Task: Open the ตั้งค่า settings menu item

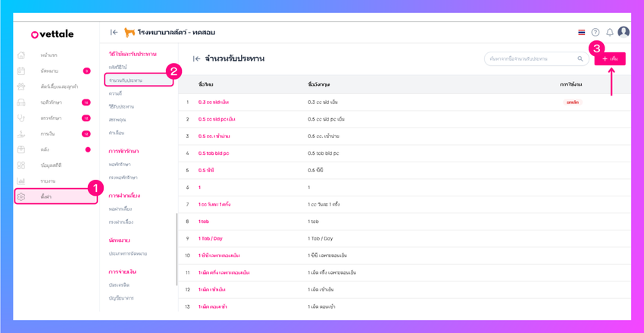Action: [46, 196]
